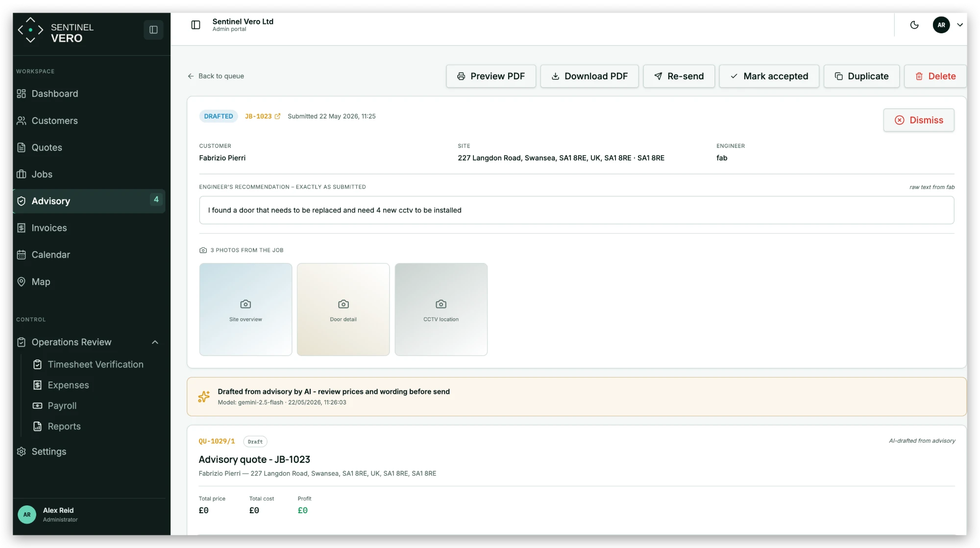
Task: Open Door detail photo thumbnail
Action: 343,310
